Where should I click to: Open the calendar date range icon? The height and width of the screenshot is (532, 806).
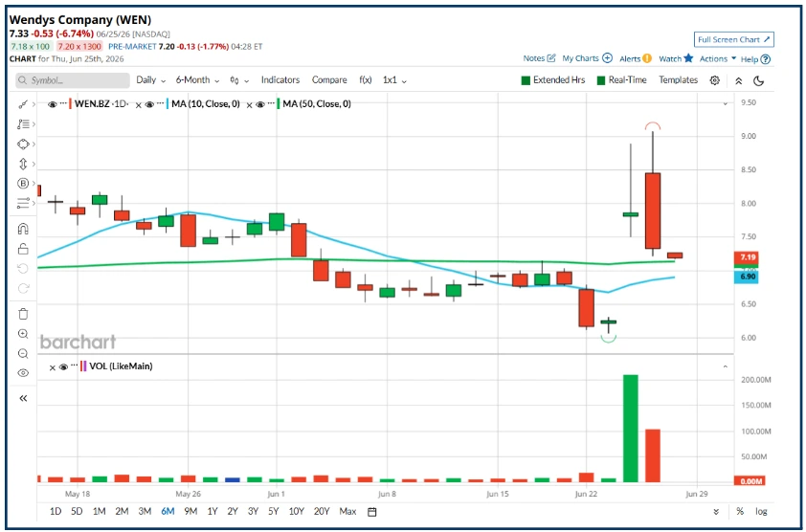coord(372,512)
